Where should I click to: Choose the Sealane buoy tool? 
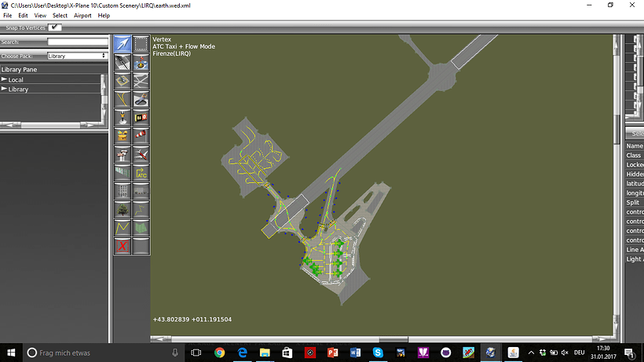click(141, 62)
